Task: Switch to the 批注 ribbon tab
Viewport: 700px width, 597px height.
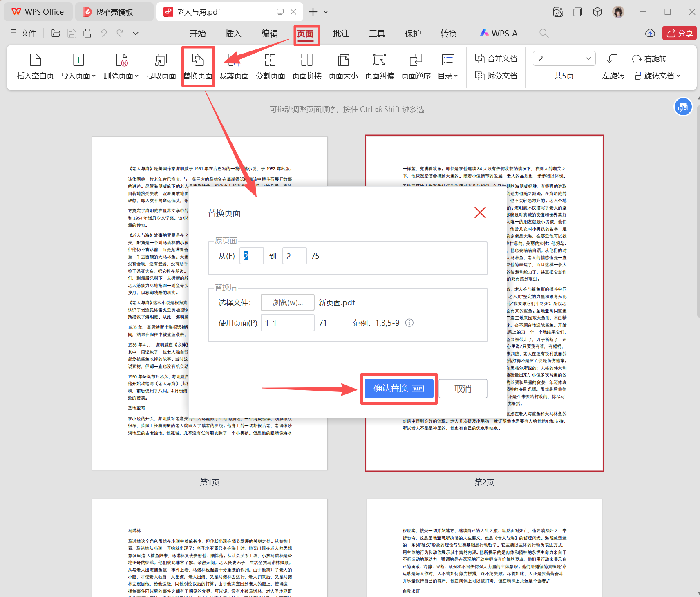Action: tap(341, 33)
